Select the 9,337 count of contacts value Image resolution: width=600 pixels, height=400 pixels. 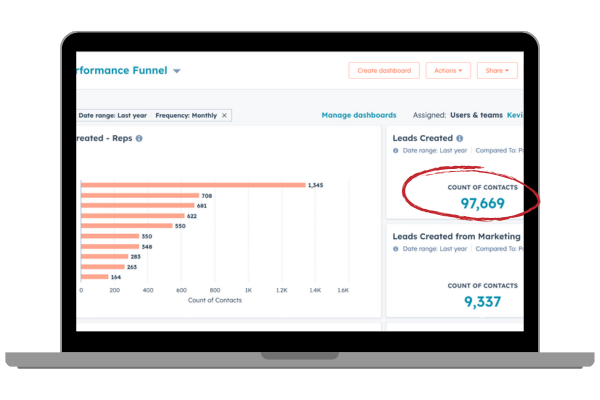click(x=483, y=302)
